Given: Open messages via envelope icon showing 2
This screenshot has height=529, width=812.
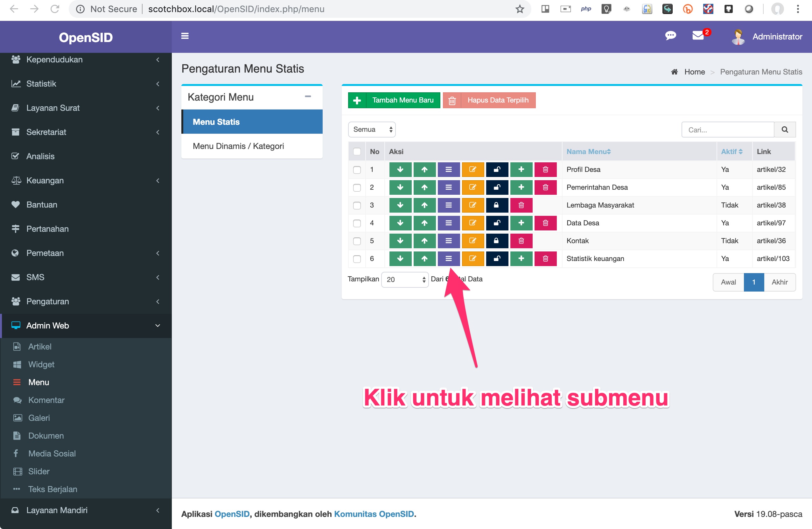Looking at the screenshot, I should tap(698, 36).
